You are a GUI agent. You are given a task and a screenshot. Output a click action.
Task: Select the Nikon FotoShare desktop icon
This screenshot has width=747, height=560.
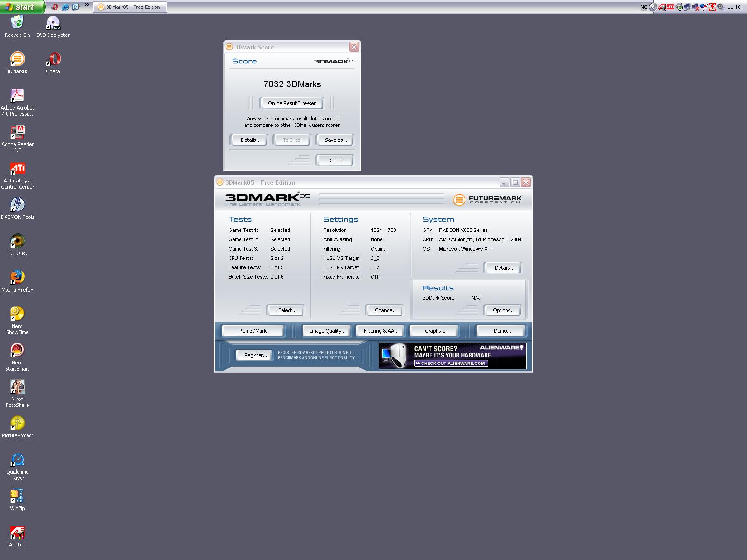[x=17, y=393]
